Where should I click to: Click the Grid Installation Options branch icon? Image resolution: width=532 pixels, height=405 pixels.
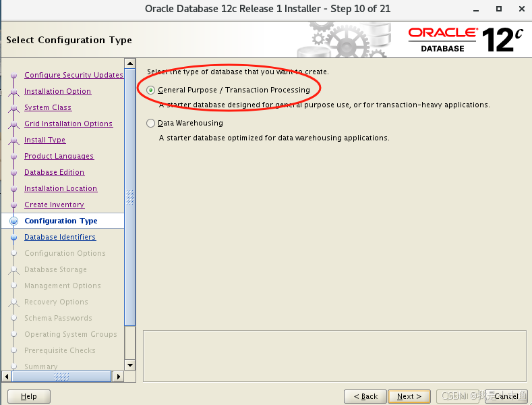click(14, 124)
